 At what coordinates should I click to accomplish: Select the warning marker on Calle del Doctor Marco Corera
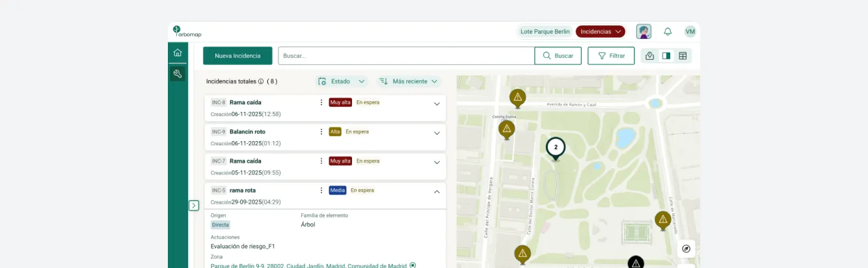coord(522,254)
